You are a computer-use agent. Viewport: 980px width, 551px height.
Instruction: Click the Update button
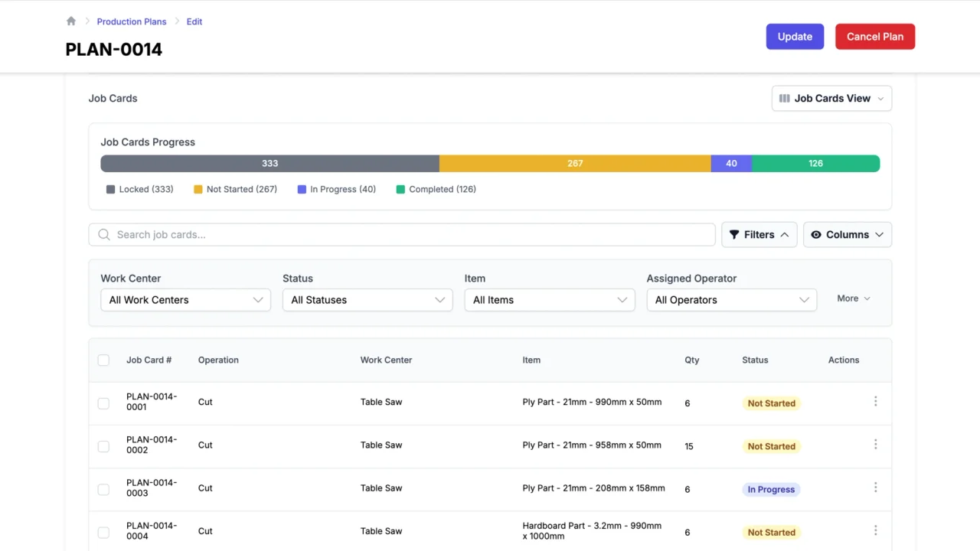(x=795, y=36)
